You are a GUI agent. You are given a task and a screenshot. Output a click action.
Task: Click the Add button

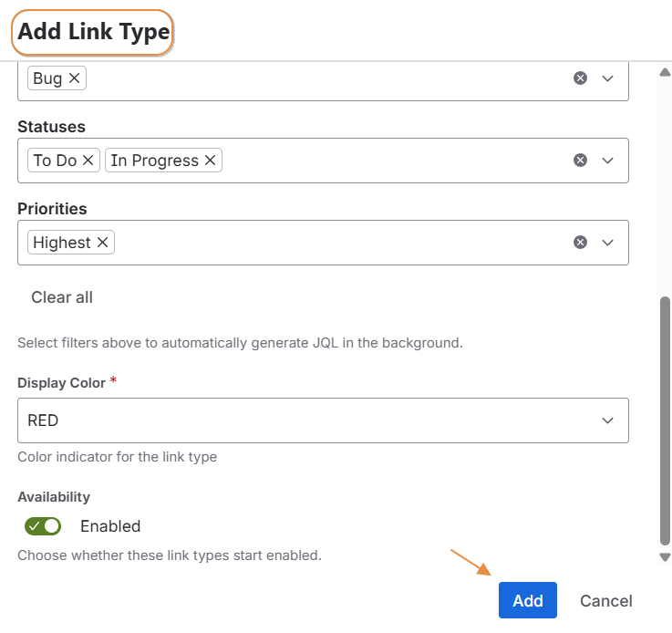527,600
